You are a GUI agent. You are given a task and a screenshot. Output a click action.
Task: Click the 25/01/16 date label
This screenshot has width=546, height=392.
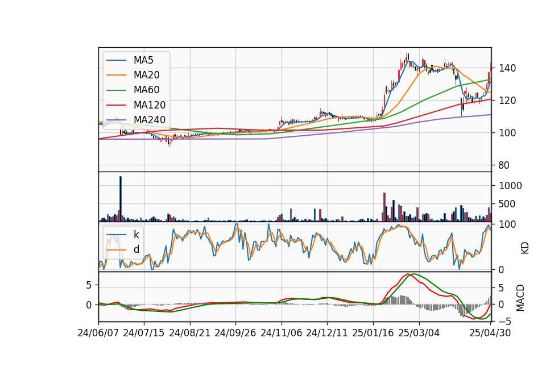coord(373,333)
